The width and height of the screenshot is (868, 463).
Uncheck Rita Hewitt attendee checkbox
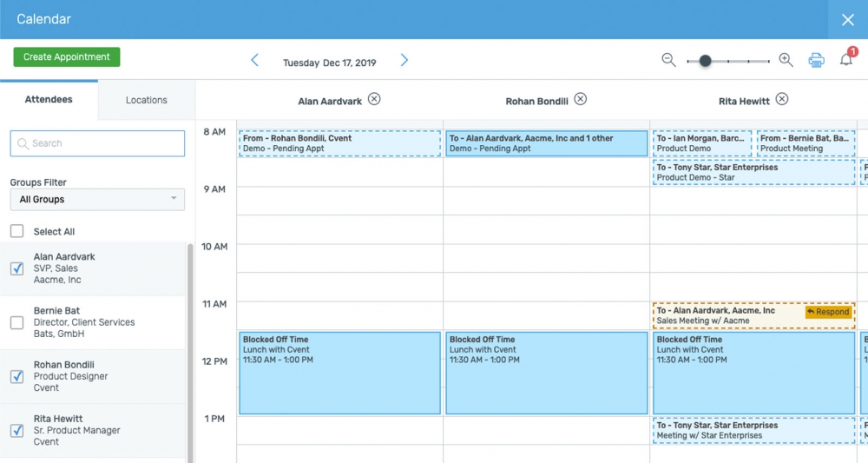pyautogui.click(x=17, y=430)
